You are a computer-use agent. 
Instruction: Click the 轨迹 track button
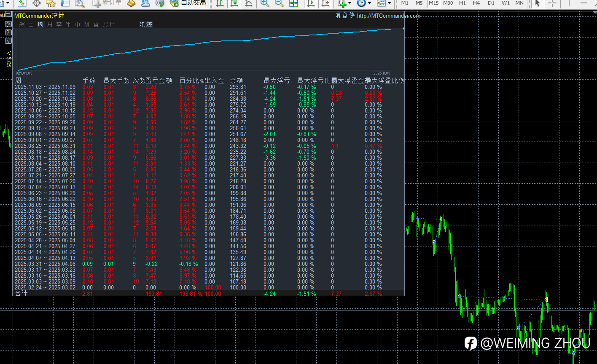(x=146, y=24)
